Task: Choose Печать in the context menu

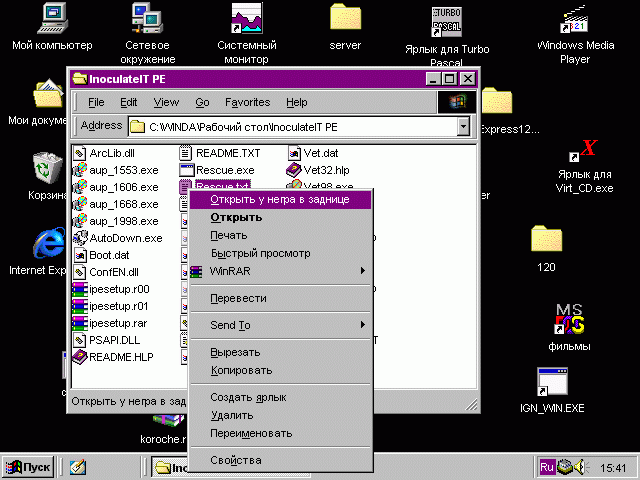Action: (x=281, y=236)
